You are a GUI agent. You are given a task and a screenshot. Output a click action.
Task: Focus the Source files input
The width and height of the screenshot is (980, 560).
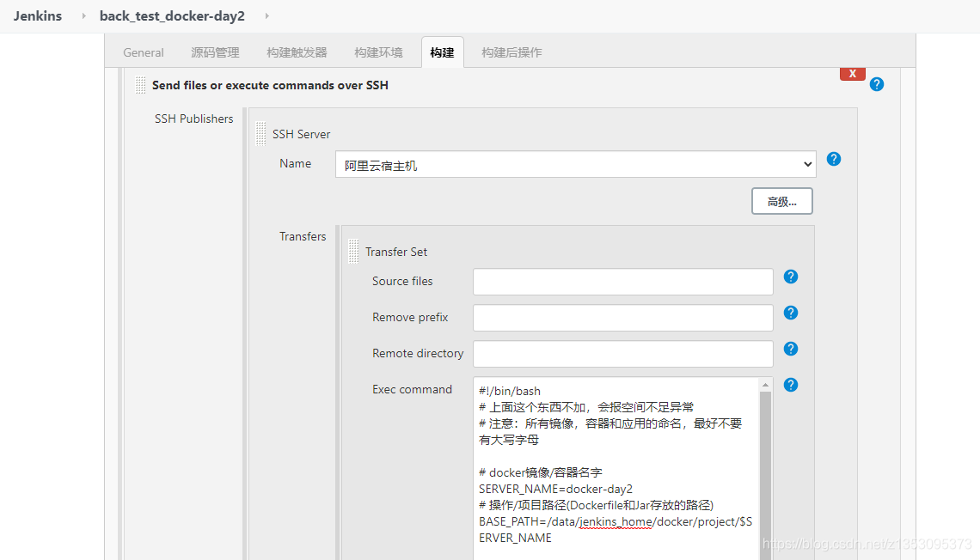(x=623, y=282)
